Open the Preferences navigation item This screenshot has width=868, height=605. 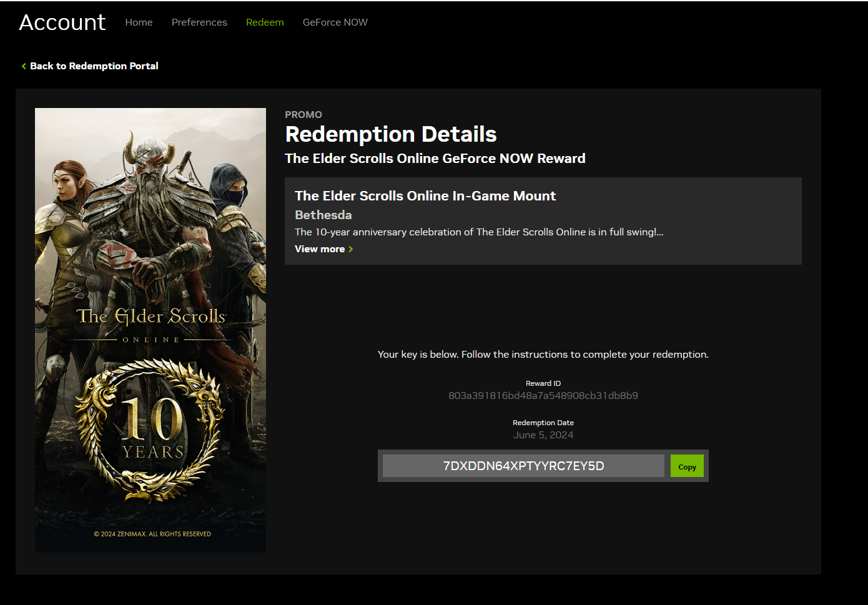point(199,22)
